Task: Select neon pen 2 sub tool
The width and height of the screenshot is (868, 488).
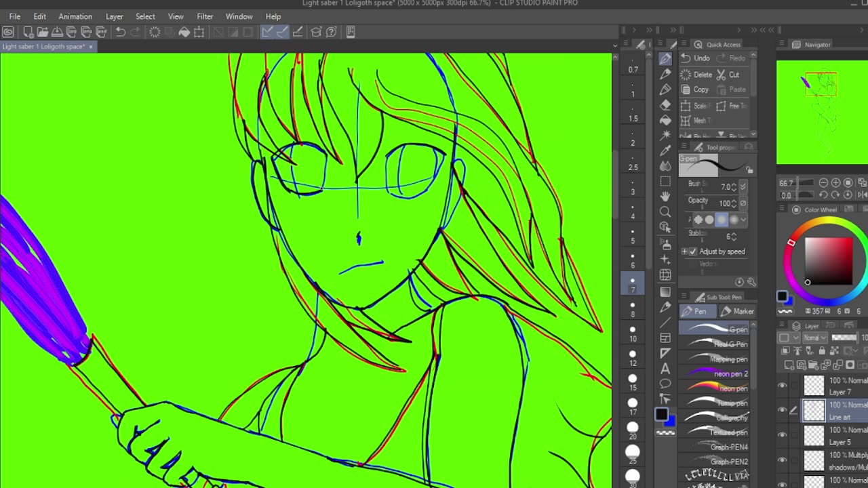Action: coord(715,373)
